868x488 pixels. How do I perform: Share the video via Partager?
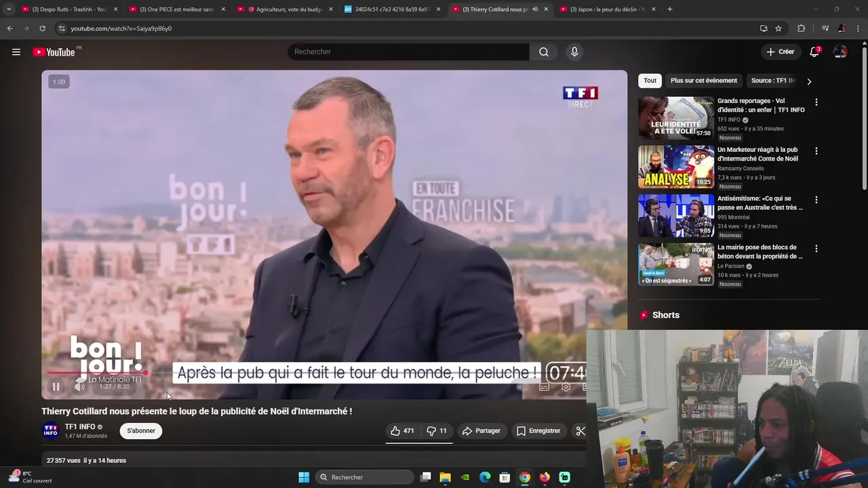[x=481, y=431]
